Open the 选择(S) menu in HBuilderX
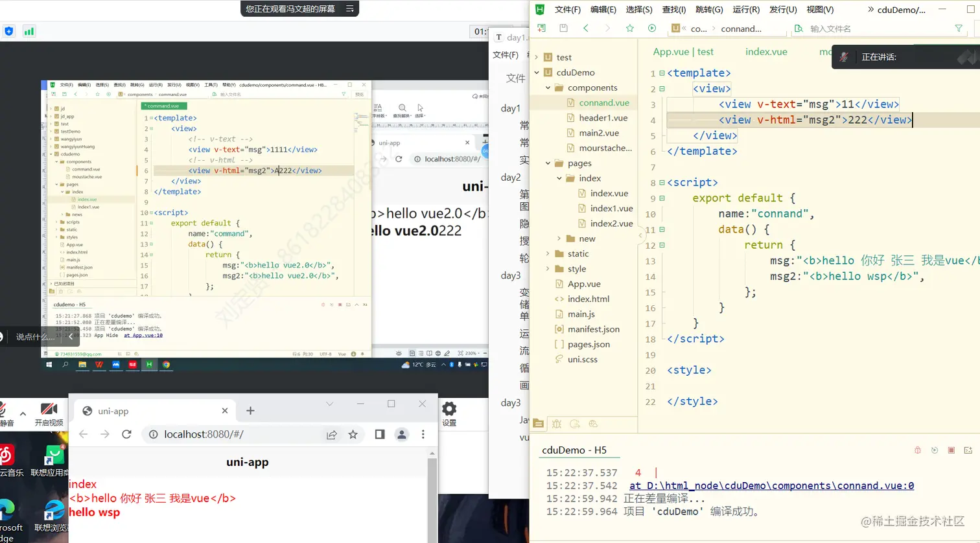This screenshot has height=543, width=980. [x=639, y=9]
